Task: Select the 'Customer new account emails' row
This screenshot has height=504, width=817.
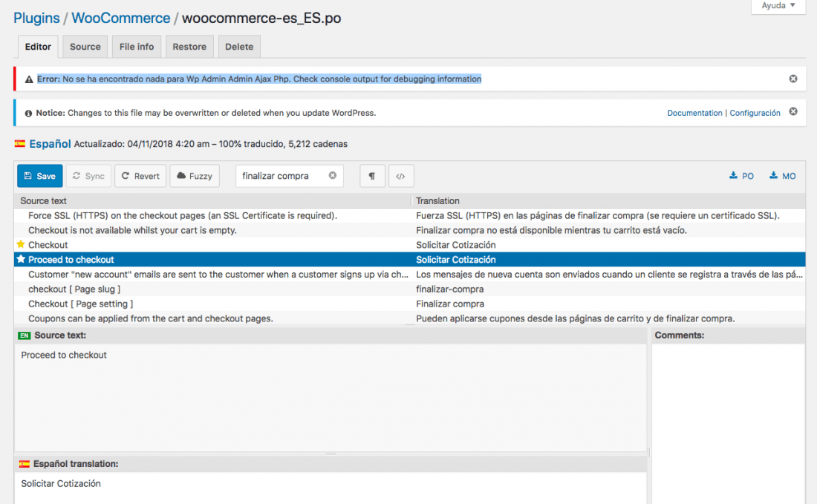Action: point(409,275)
